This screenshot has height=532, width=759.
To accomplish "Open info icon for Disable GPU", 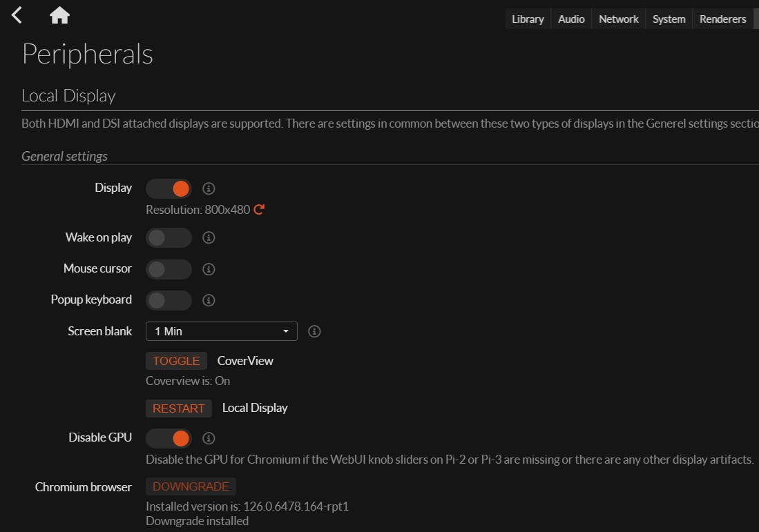I will tap(209, 438).
